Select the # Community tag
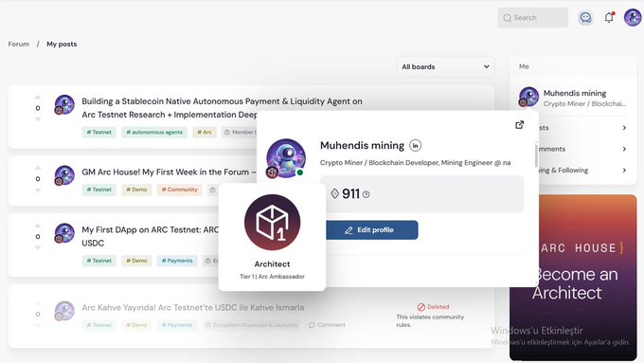 (180, 190)
